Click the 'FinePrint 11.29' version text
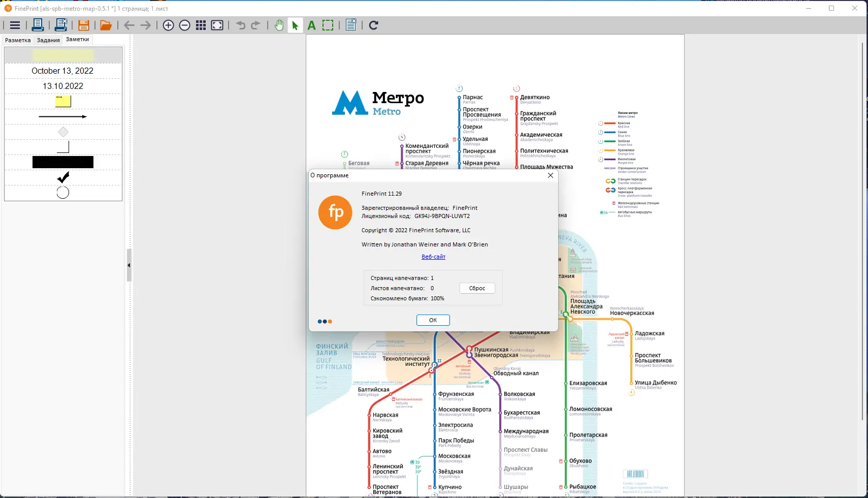Screen dimensions: 868x498 tap(381, 194)
